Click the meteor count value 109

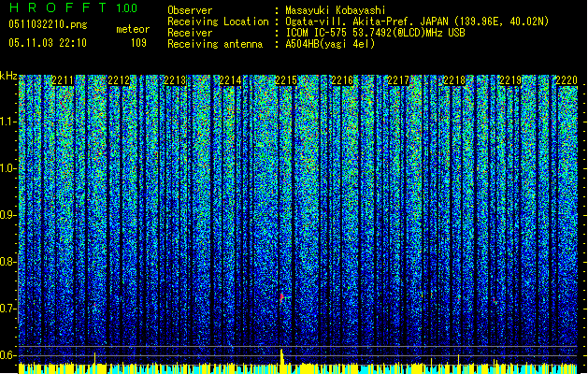pyautogui.click(x=138, y=43)
